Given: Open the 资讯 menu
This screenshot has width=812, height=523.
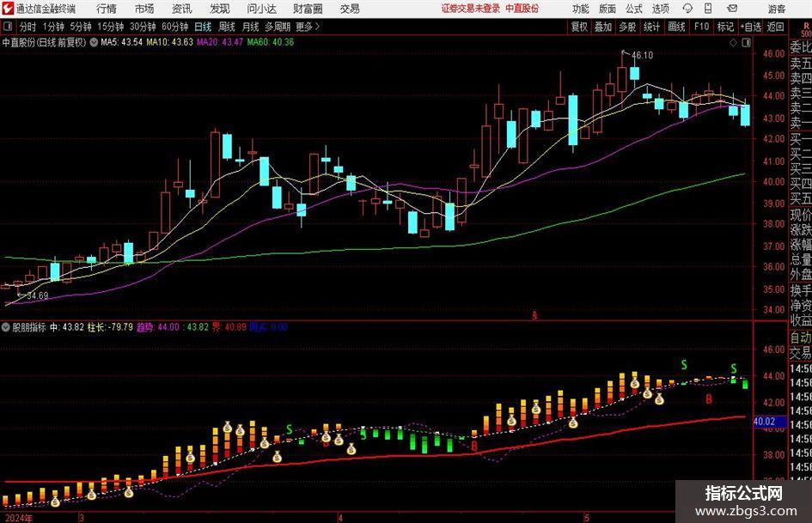Looking at the screenshot, I should pyautogui.click(x=182, y=9).
